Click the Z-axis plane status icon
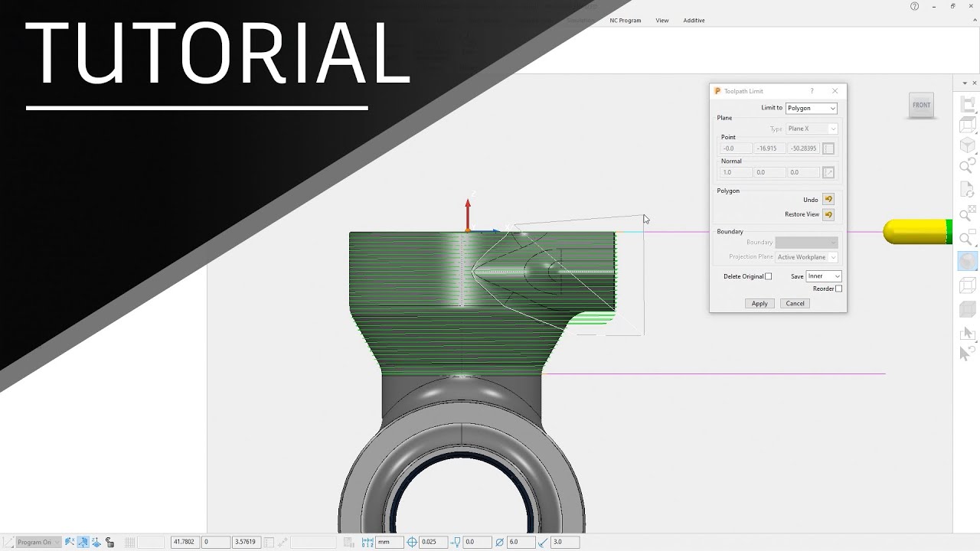This screenshot has height=551, width=980. (96, 542)
